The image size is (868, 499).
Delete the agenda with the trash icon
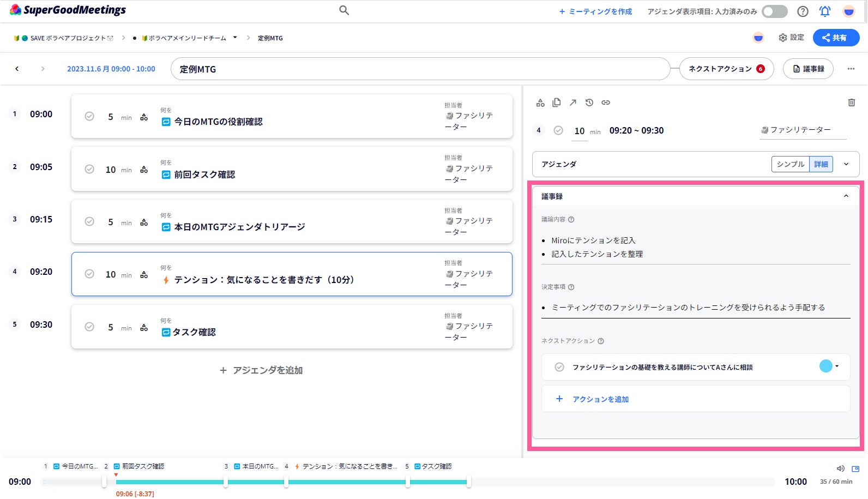(x=851, y=103)
